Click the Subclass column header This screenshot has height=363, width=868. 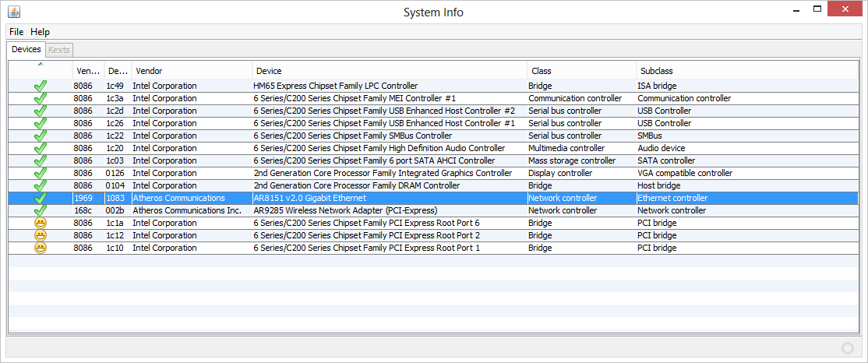(x=746, y=71)
